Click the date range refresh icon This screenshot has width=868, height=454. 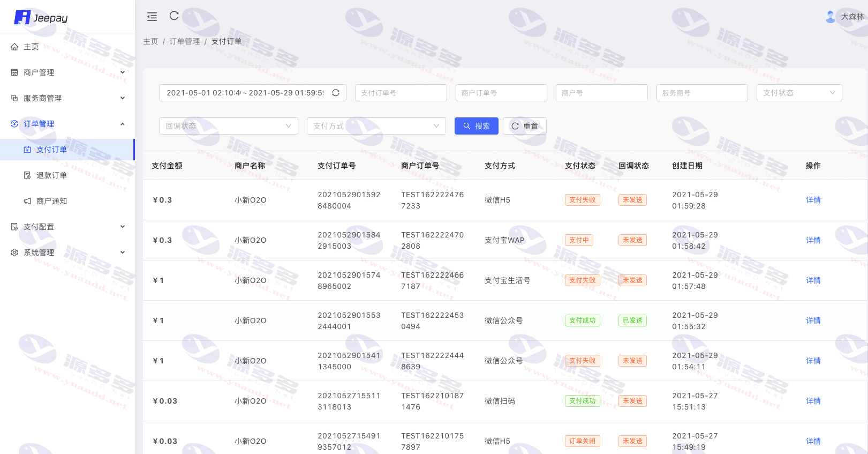[336, 93]
